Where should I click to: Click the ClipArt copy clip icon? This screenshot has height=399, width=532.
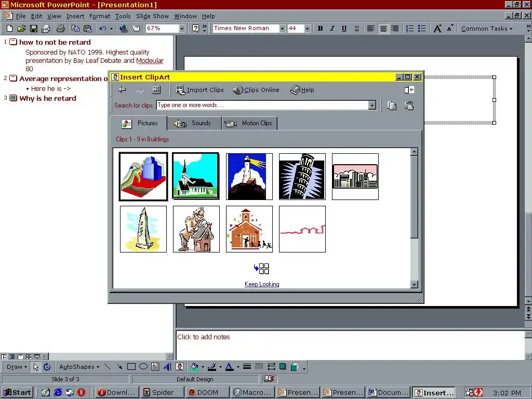pos(392,105)
